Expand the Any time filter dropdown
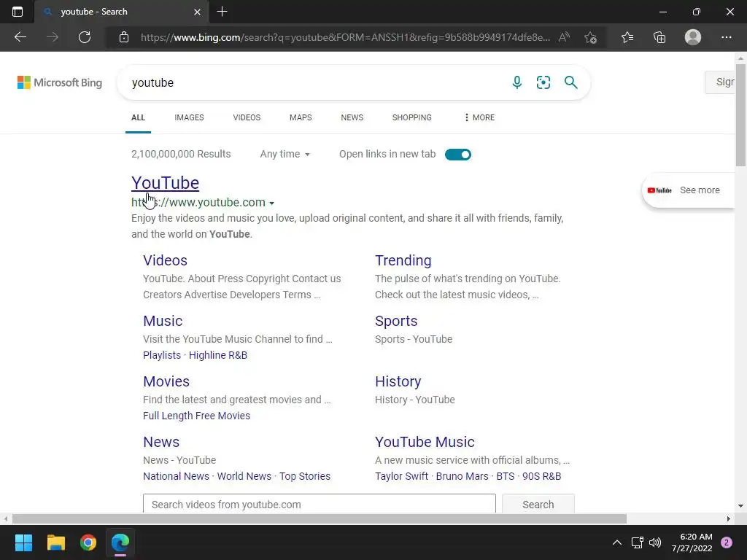This screenshot has height=560, width=747. (x=285, y=155)
